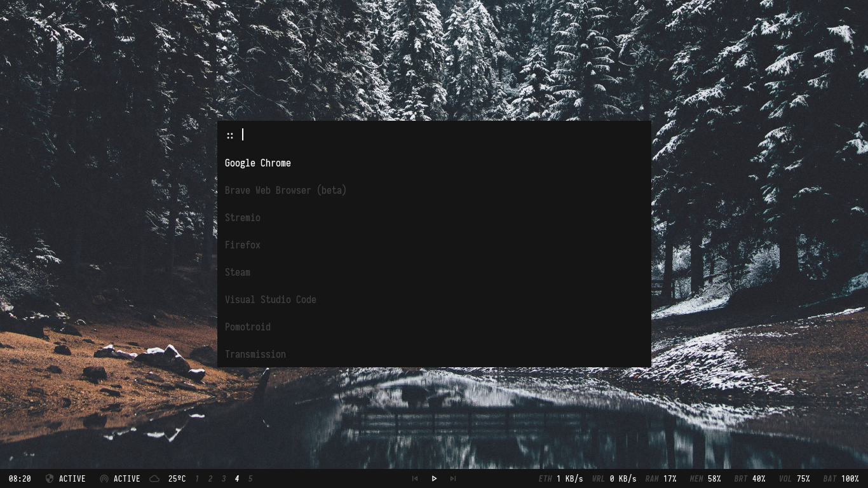The image size is (868, 488).
Task: Click the broadcast signal icon in the bar
Action: (104, 478)
